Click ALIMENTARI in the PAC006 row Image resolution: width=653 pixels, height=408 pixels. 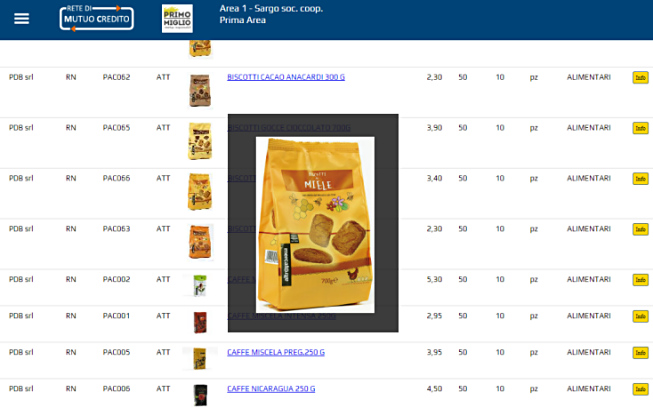click(x=588, y=388)
